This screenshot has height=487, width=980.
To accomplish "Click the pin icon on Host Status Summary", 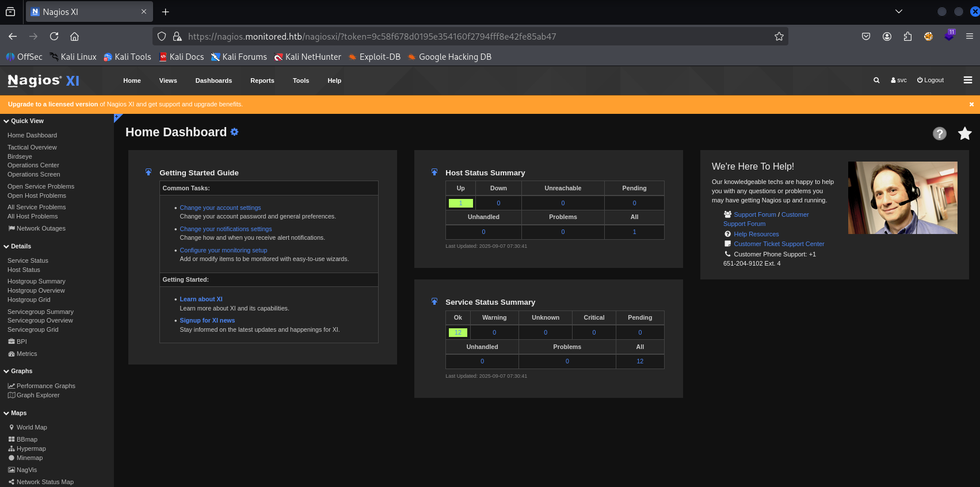I will click(434, 172).
